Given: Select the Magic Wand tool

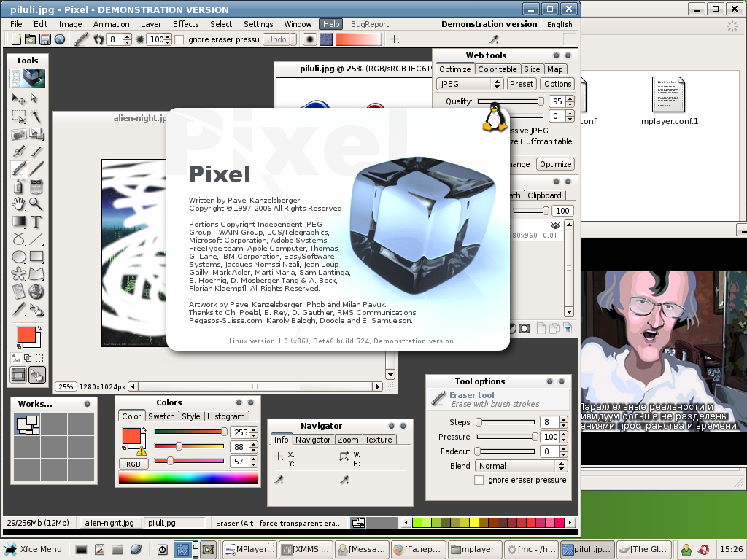Looking at the screenshot, I should tap(36, 117).
